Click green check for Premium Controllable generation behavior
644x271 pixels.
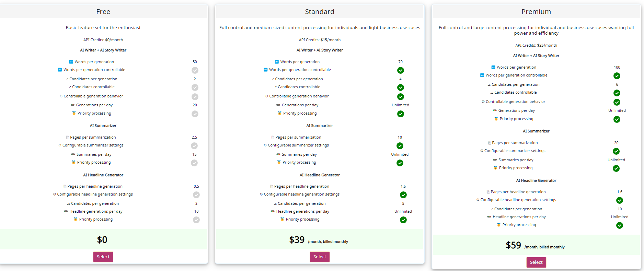(x=617, y=102)
